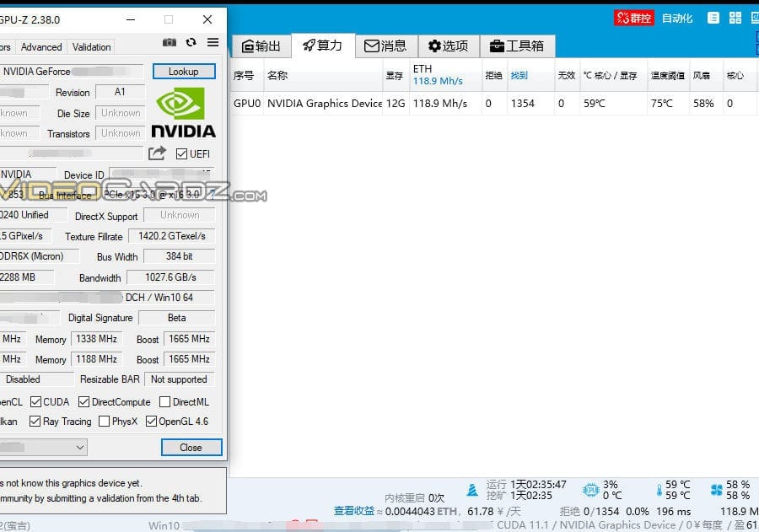Toggle the DirectML checkbox
This screenshot has width=759, height=532.
(x=164, y=402)
